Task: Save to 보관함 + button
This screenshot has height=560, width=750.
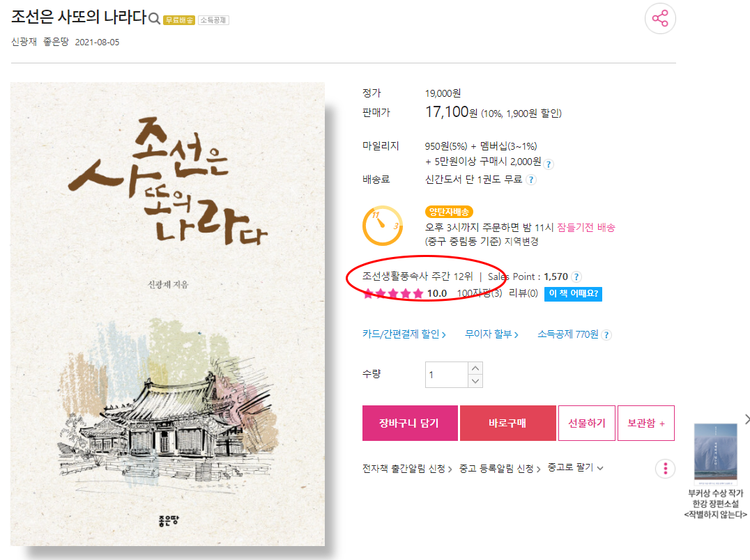Action: 646,423
